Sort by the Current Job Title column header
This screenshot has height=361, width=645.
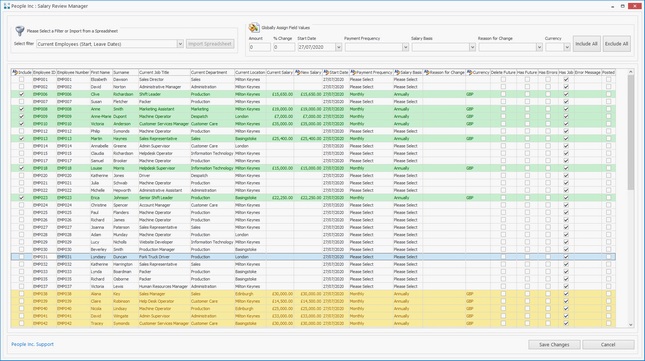pos(164,72)
